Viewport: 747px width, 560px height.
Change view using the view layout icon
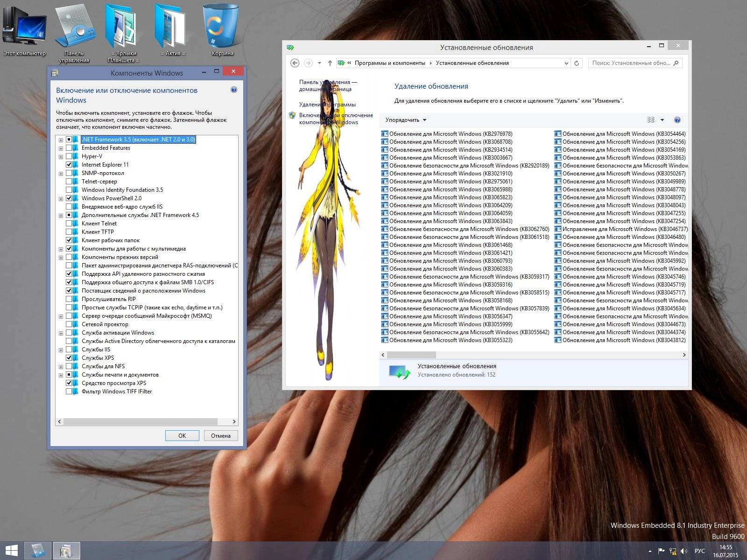(651, 120)
